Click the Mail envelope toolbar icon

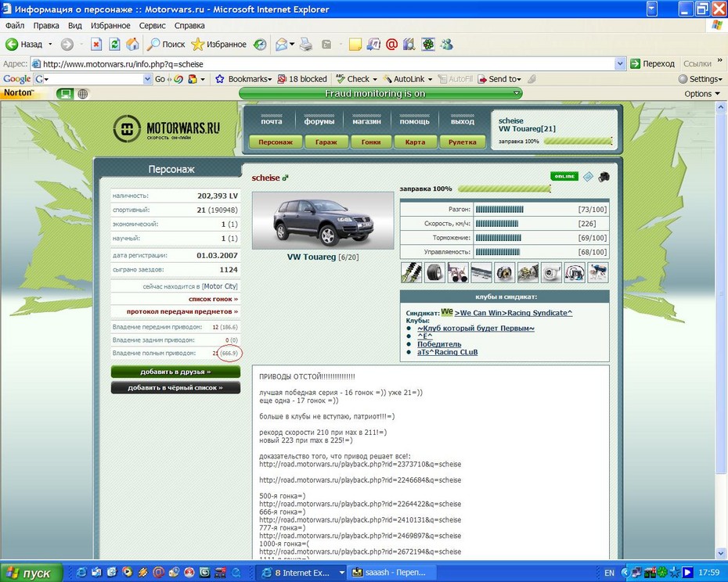click(281, 45)
